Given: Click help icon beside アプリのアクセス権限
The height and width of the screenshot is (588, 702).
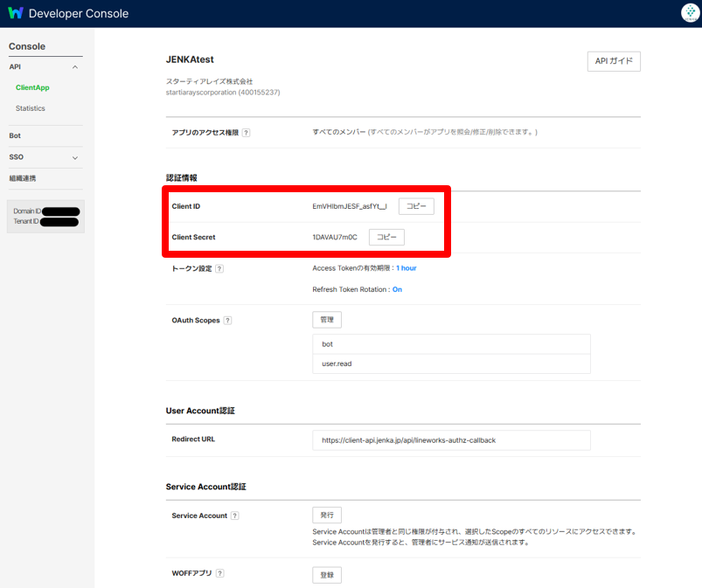Looking at the screenshot, I should pyautogui.click(x=246, y=133).
